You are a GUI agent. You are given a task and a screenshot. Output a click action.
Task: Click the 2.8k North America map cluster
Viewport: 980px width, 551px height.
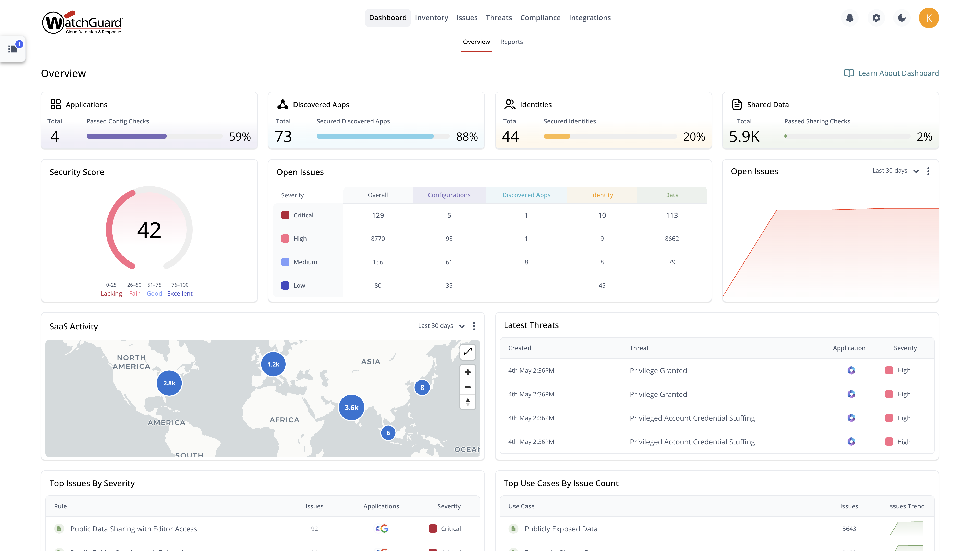[169, 383]
